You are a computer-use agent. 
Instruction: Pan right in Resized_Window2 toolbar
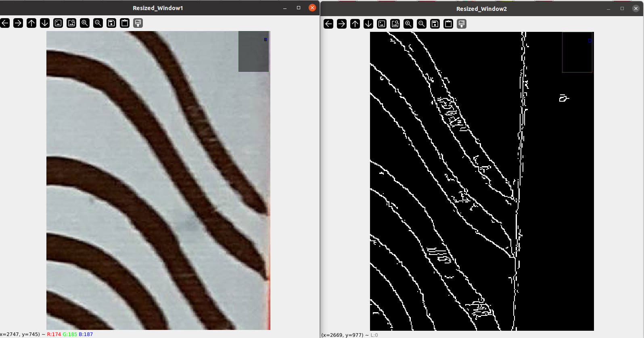coord(342,24)
